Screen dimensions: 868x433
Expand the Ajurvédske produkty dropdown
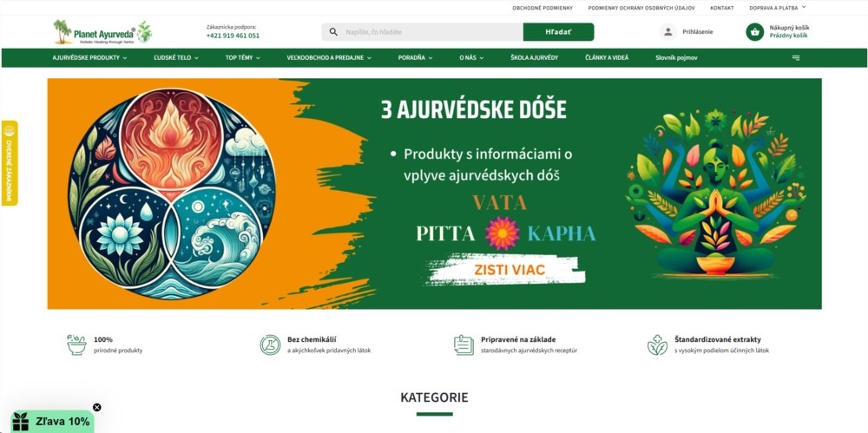click(89, 57)
